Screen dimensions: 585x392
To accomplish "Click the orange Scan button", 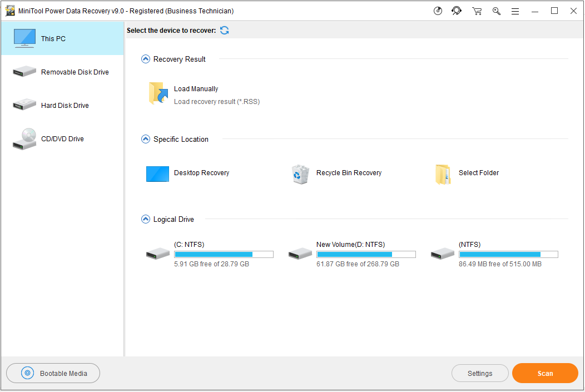I will pos(545,373).
